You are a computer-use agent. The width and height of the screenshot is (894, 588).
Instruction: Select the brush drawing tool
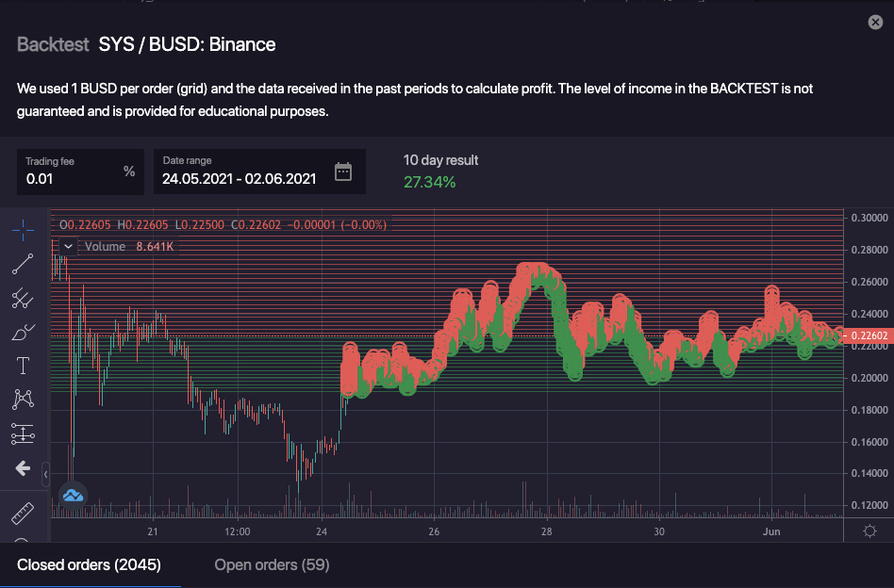coord(23,332)
